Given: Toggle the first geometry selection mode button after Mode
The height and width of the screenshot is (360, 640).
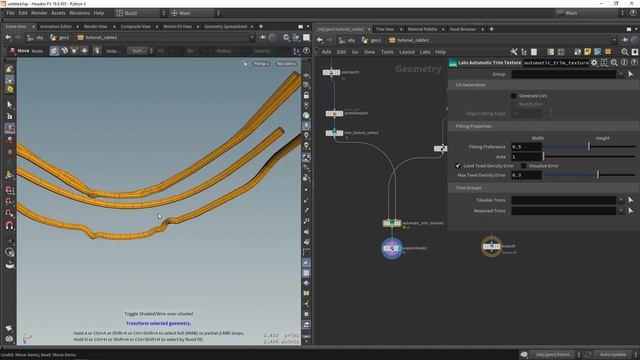Looking at the screenshot, I should (54, 51).
